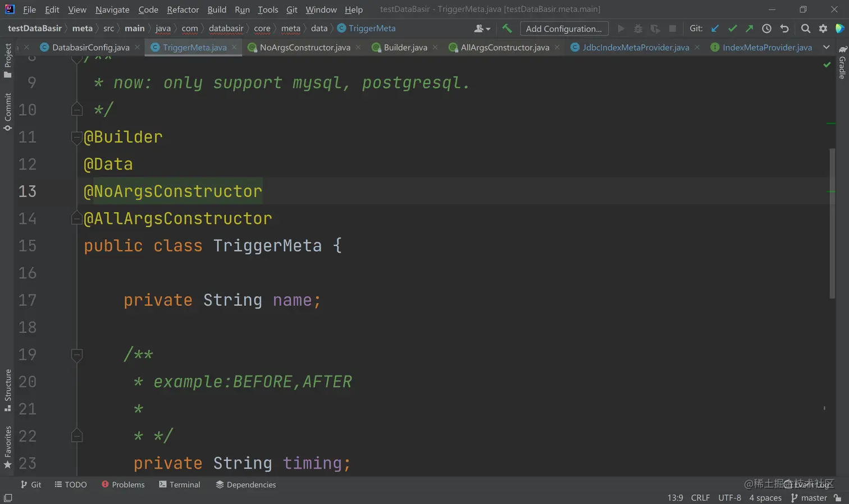Screen dimensions: 849x504
Task: Click the Run with Coverage icon
Action: click(x=655, y=29)
